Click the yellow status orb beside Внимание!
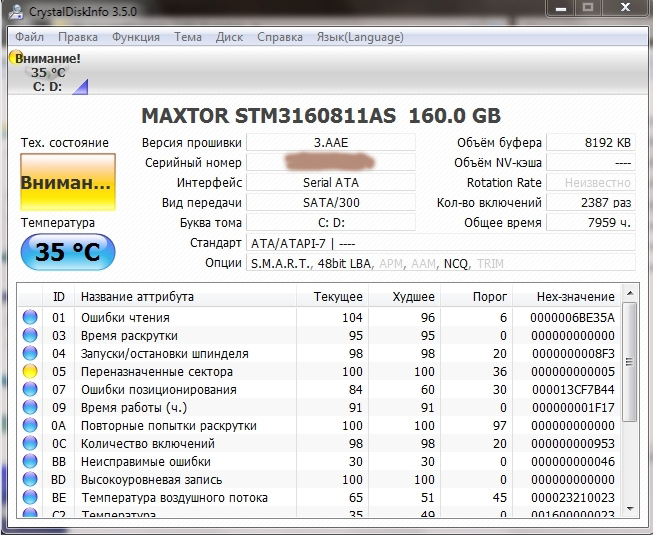 click(x=16, y=57)
